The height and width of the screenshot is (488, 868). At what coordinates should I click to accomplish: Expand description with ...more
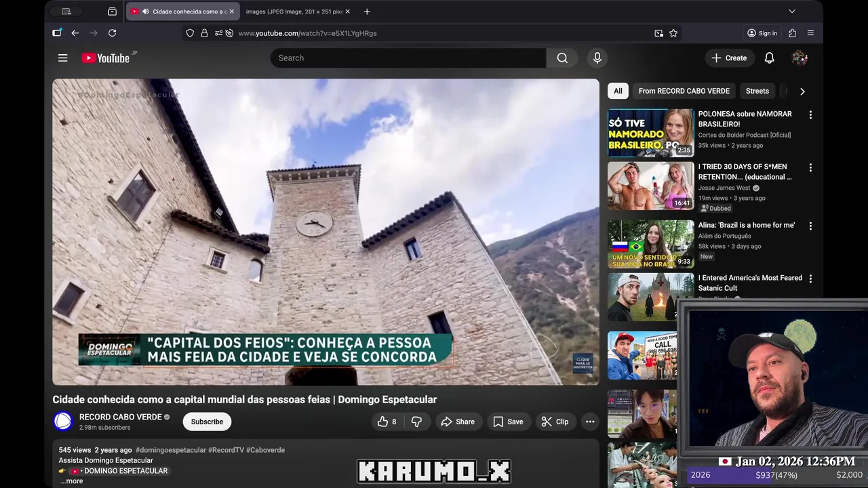[71, 481]
